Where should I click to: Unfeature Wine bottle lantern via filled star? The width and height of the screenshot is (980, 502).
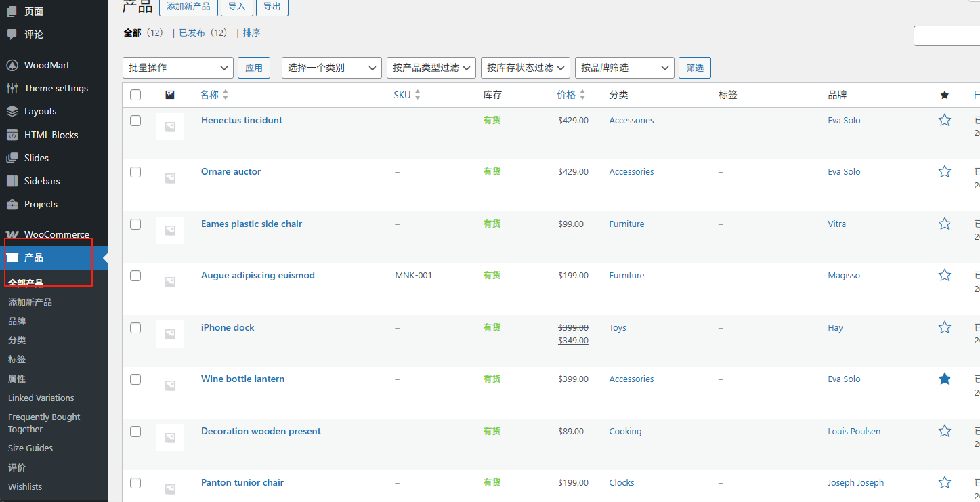[944, 379]
